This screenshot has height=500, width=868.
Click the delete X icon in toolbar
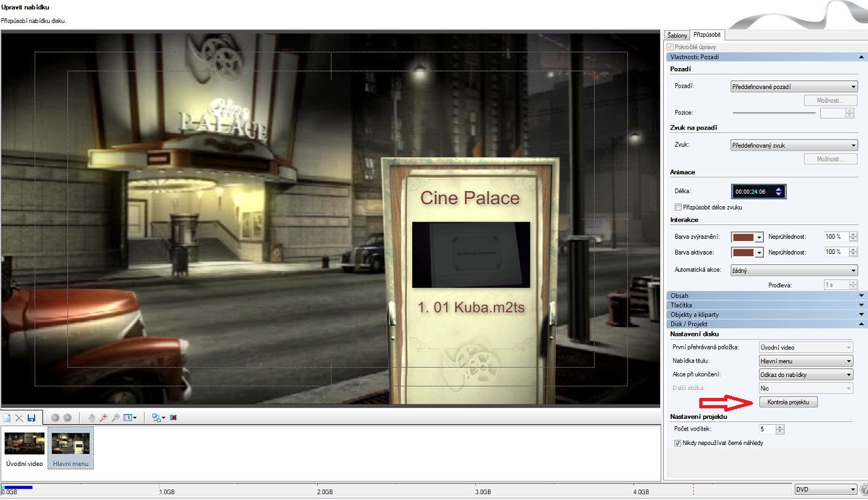coord(19,418)
